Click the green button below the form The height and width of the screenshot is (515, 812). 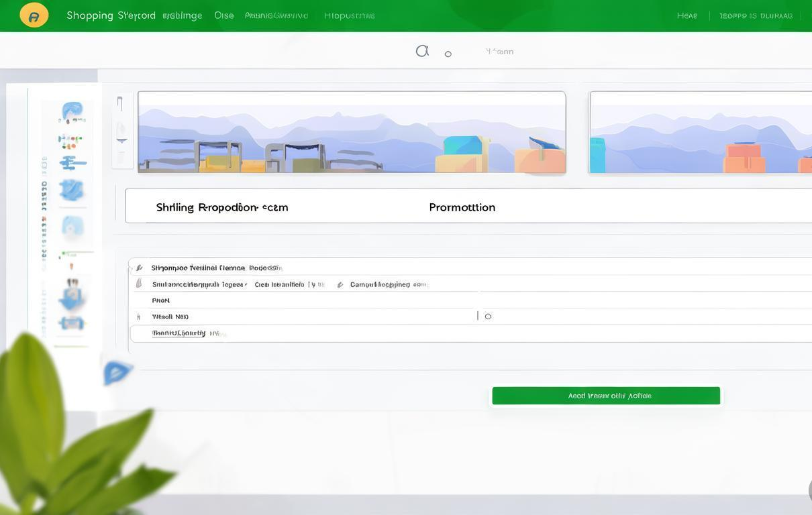pos(606,396)
